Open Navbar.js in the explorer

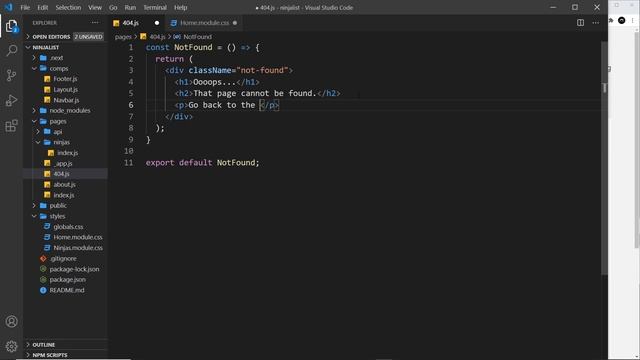pos(65,100)
